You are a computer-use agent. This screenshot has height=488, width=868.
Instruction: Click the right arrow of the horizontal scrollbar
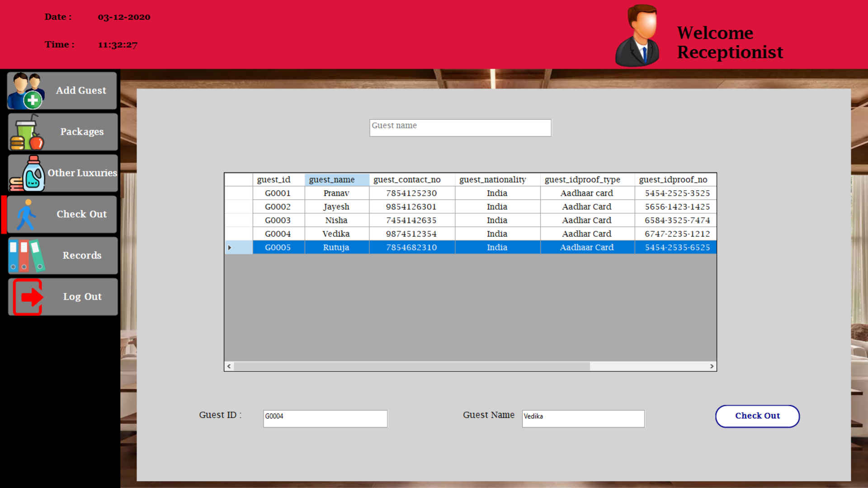(x=712, y=366)
